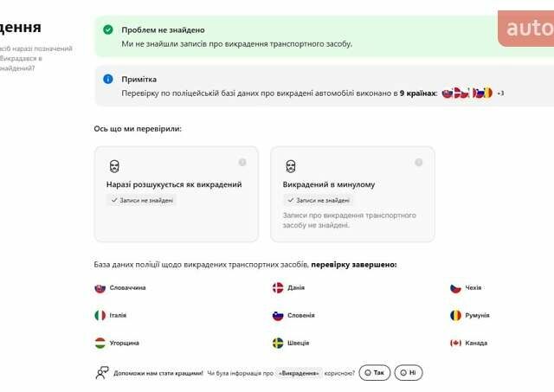Click the Denmark flag icon

point(278,288)
